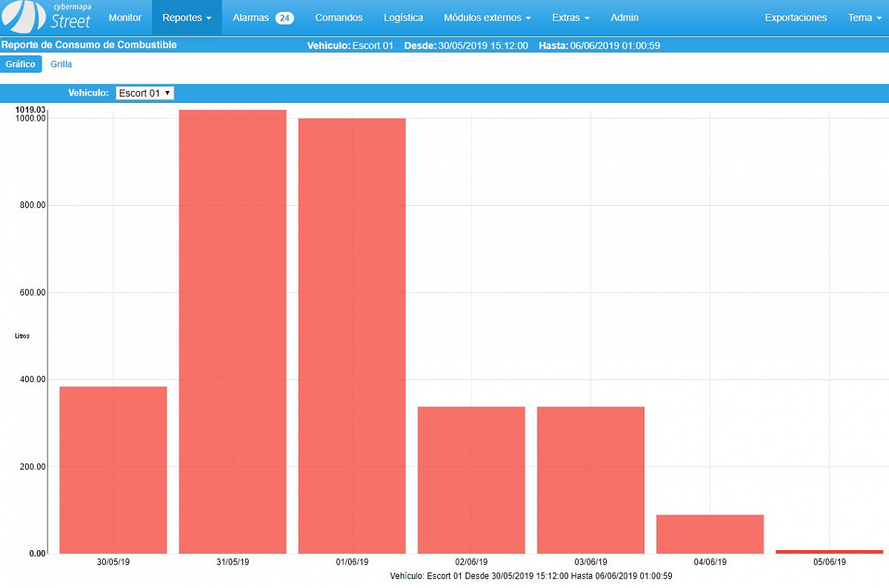Click the Cybermapa Street logo
Image resolution: width=889 pixels, height=588 pixels.
[46, 16]
